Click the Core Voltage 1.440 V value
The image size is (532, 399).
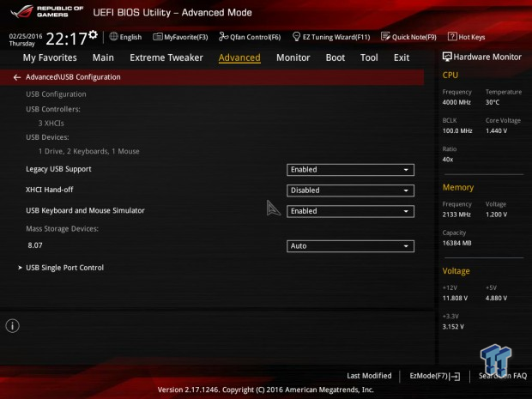coord(496,130)
